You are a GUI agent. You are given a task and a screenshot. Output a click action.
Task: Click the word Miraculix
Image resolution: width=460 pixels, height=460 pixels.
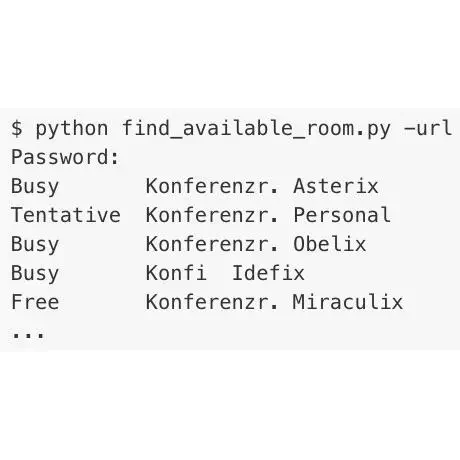pos(348,302)
